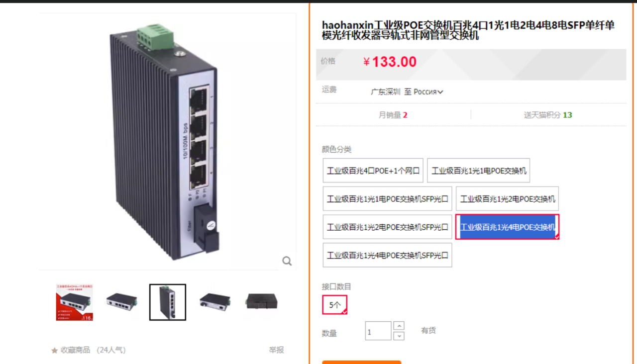Select option 工业级百兆1光1电POE交换机
This screenshot has width=637, height=364.
tap(479, 171)
